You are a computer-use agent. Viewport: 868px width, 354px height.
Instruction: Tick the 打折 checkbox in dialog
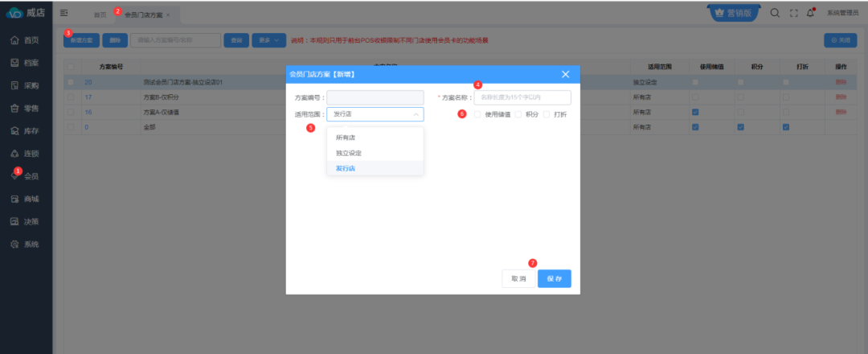coord(547,114)
